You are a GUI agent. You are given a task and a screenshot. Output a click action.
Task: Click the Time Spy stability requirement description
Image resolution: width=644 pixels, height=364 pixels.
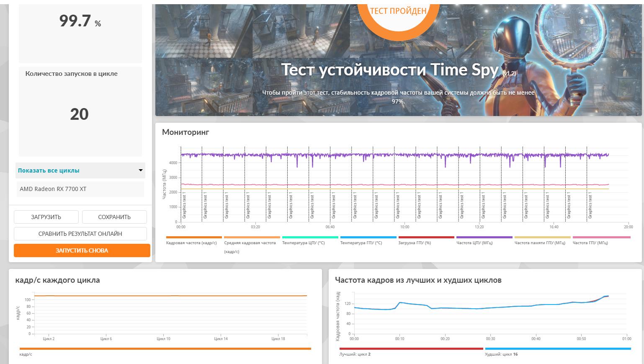click(398, 97)
